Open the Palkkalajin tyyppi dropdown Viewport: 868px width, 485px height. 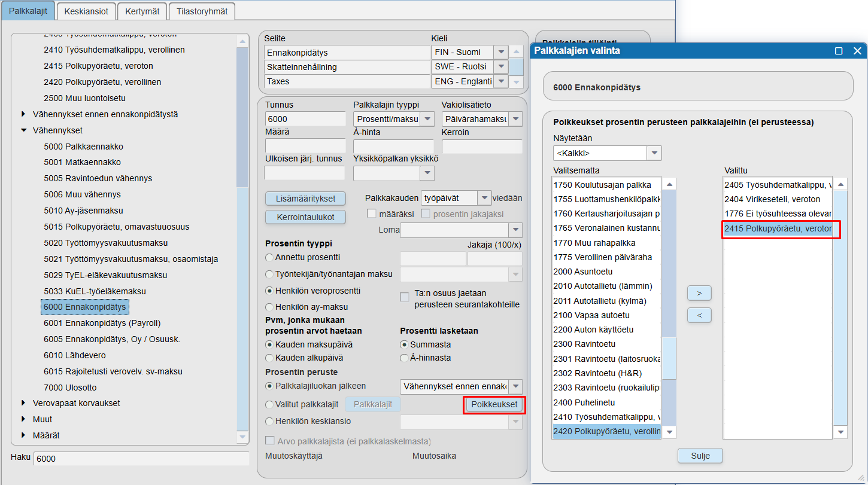[x=427, y=119]
